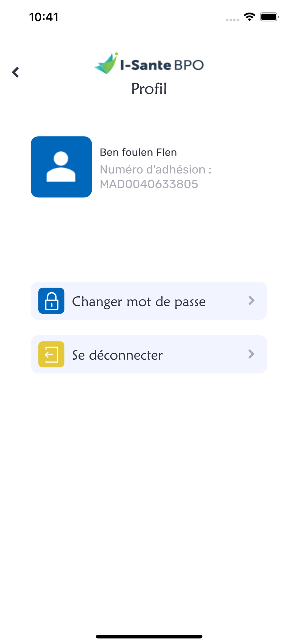Tap the Profil page title

(149, 89)
